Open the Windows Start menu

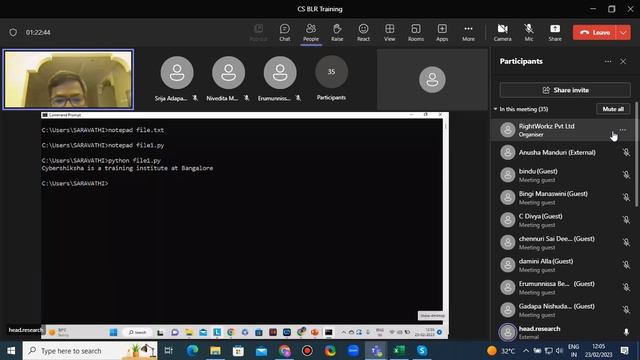[11, 351]
